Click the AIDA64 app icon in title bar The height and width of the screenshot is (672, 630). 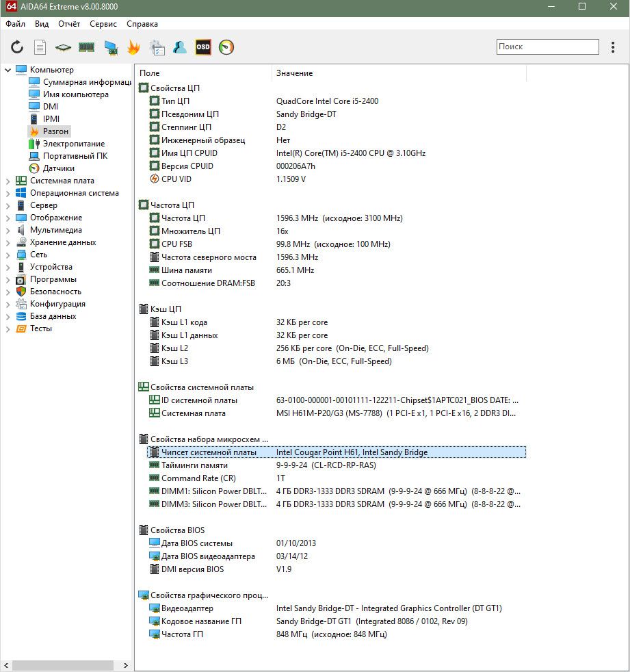point(11,6)
